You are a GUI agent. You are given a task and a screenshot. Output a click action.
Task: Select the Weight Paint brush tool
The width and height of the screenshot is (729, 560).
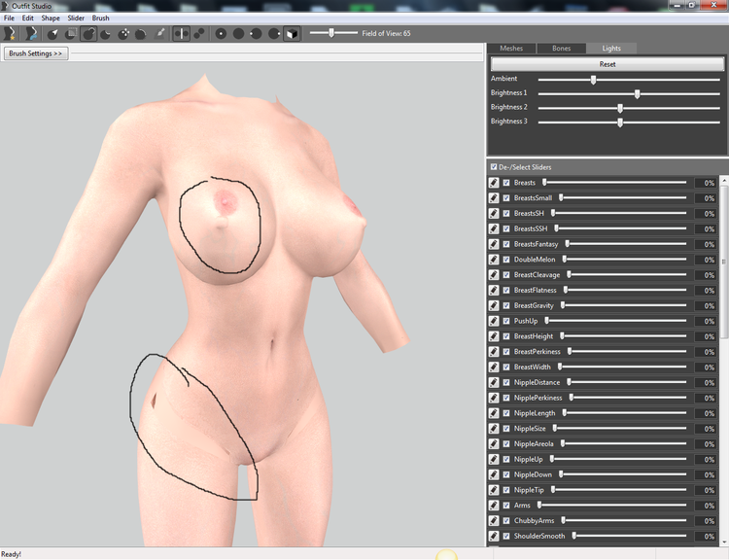(159, 33)
